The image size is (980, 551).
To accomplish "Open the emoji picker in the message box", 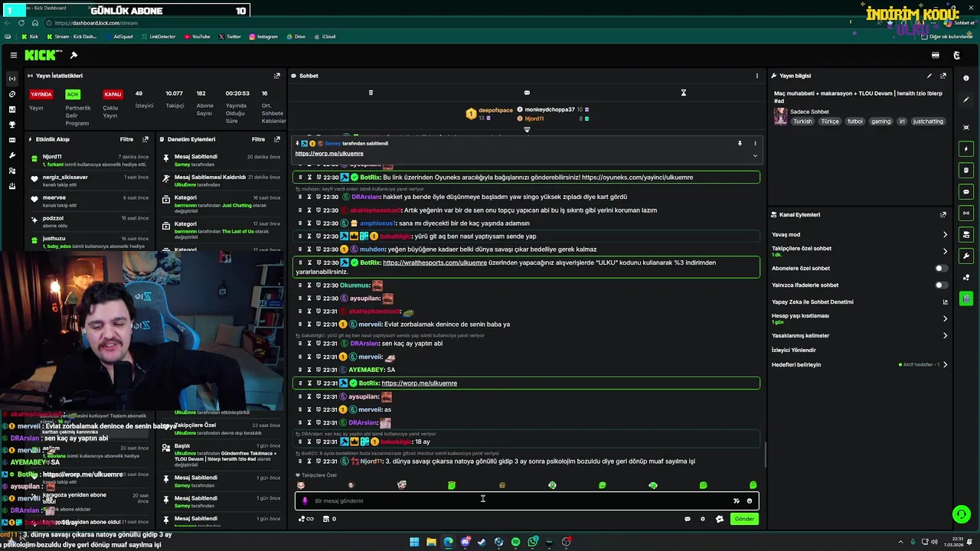I will [x=750, y=501].
